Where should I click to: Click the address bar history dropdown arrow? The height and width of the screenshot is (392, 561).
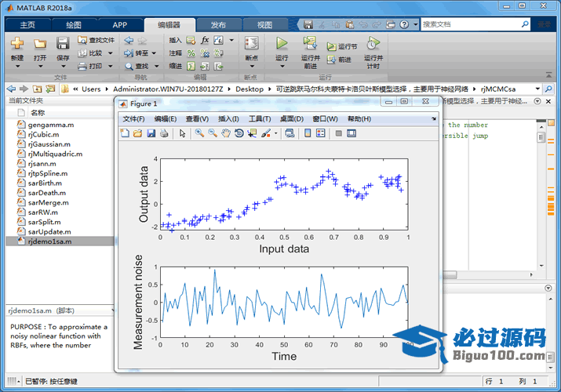[537, 89]
